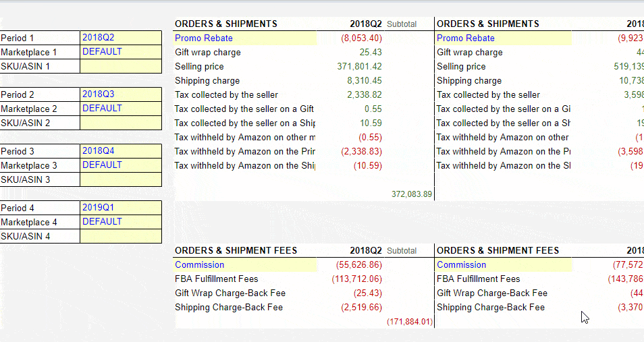Image resolution: width=644 pixels, height=342 pixels.
Task: Select the Period 2 cell showing 2018Q3
Action: coord(120,94)
